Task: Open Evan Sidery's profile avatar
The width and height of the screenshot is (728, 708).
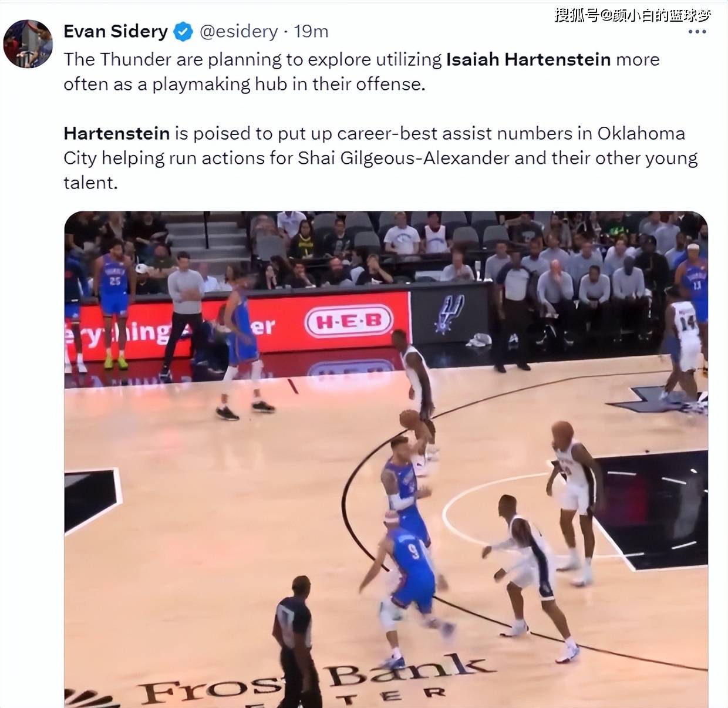Action: coord(28,43)
